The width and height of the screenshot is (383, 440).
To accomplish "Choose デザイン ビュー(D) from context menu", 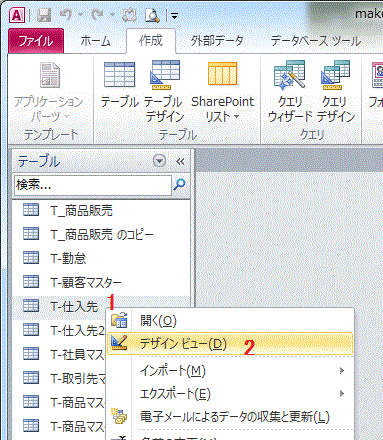I will coord(230,343).
